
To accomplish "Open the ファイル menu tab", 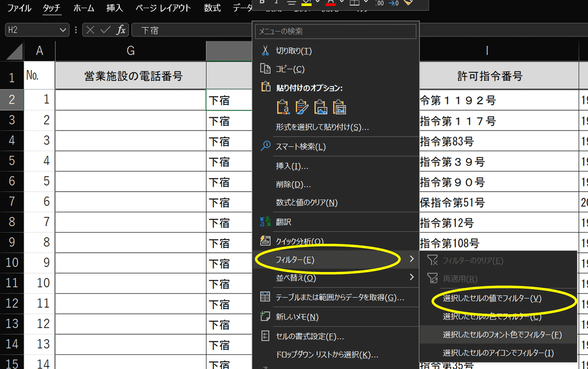I will (x=19, y=8).
